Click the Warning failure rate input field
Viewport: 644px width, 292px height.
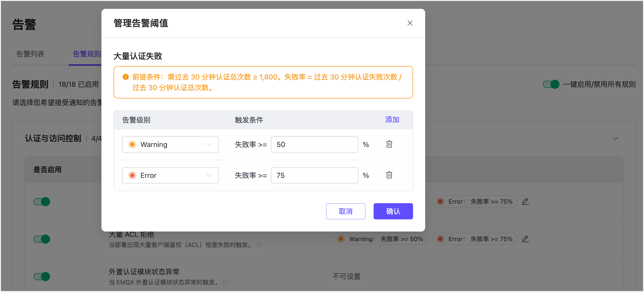coord(314,144)
